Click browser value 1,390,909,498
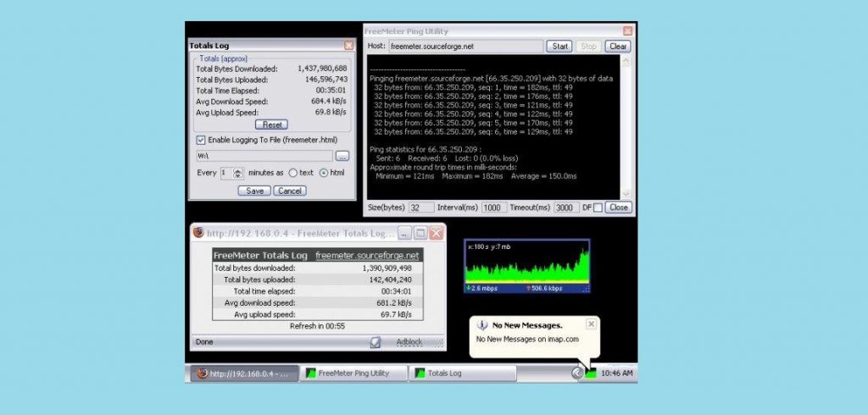 [x=387, y=268]
